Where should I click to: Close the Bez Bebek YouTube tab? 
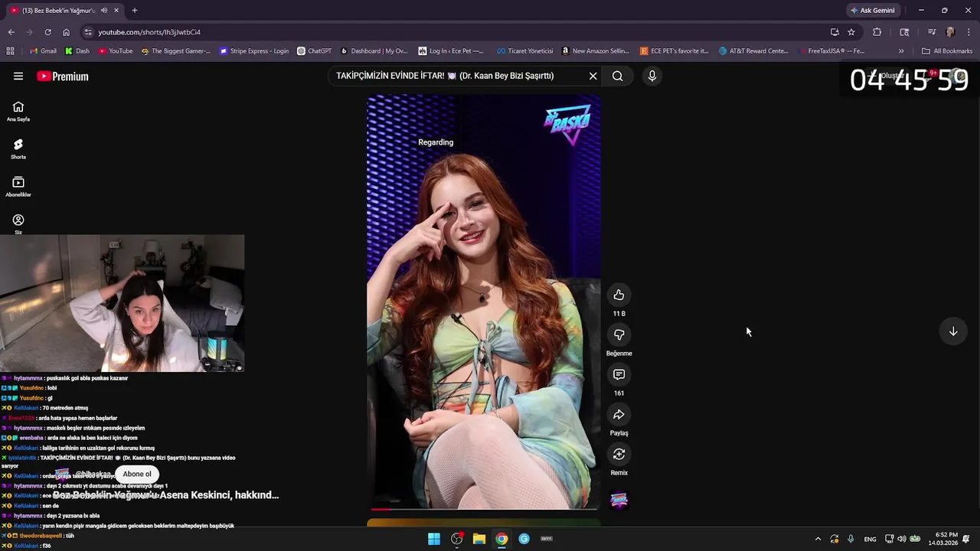pyautogui.click(x=116, y=11)
